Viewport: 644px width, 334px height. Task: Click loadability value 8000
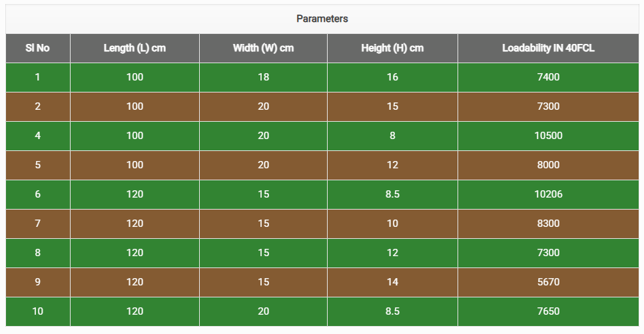point(547,165)
